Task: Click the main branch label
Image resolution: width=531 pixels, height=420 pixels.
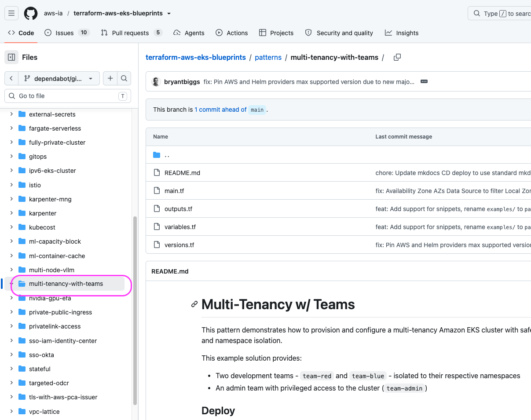Action: click(257, 110)
